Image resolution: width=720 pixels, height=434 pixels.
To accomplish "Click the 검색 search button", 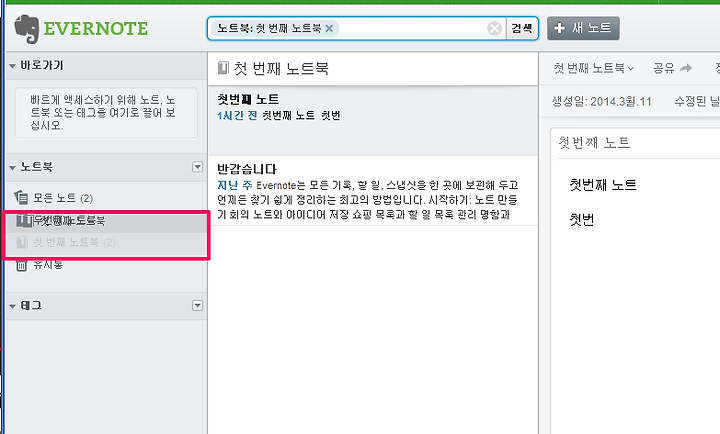I will [x=522, y=28].
